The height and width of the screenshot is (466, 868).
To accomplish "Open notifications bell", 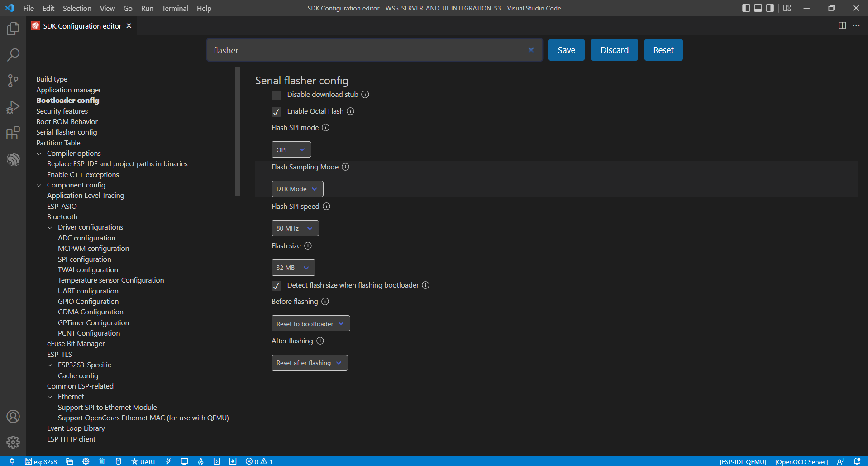I will 857,461.
